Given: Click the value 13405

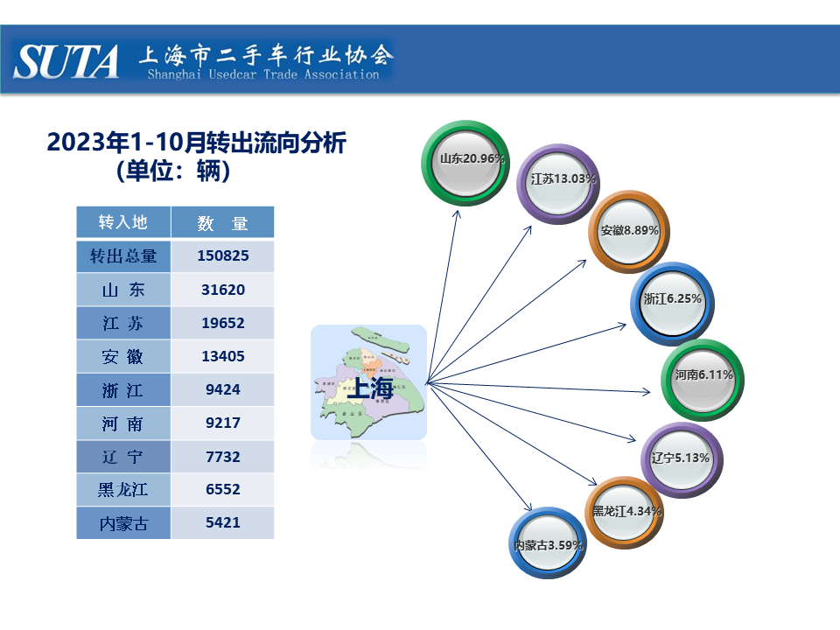Looking at the screenshot, I should click(223, 356).
